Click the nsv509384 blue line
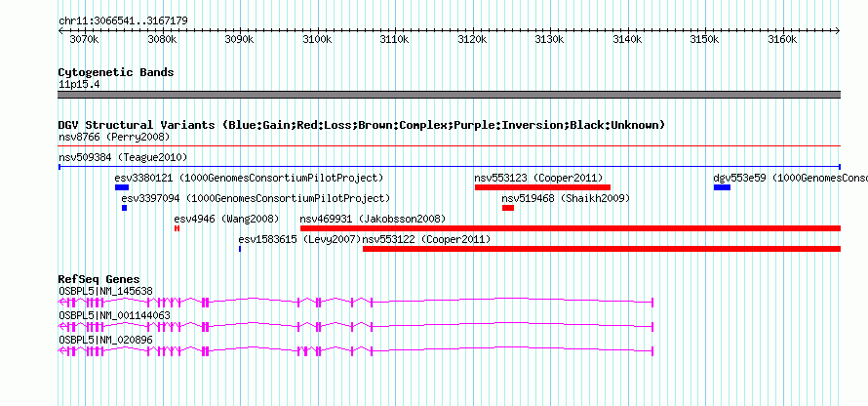 coord(450,167)
